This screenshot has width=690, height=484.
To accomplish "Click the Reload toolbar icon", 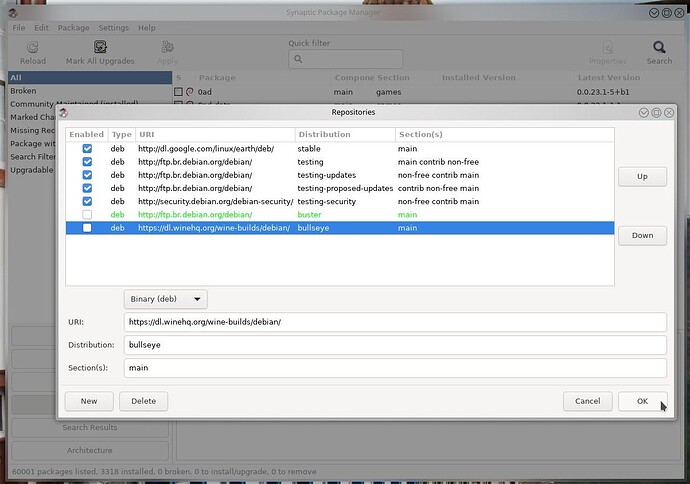I will point(32,47).
